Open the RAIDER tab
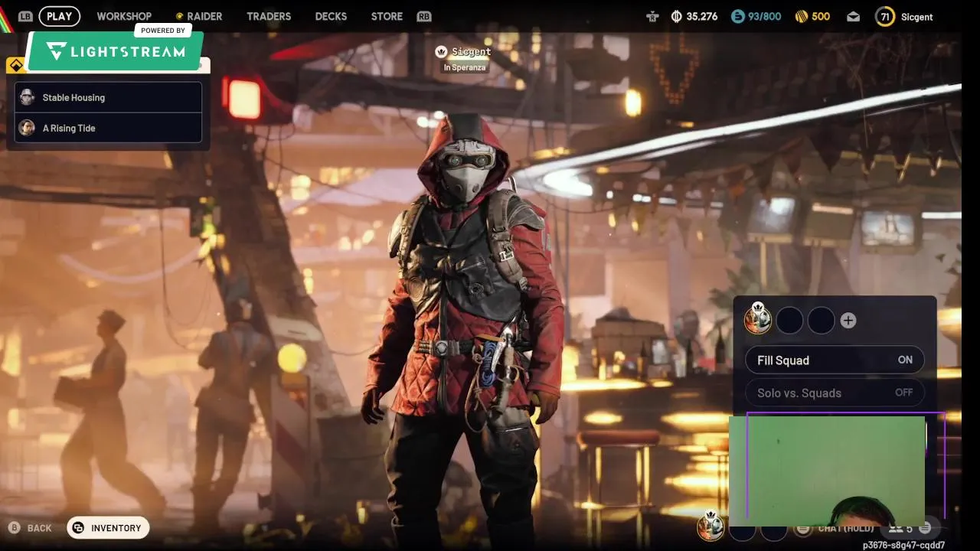This screenshot has height=551, width=980. tap(199, 16)
